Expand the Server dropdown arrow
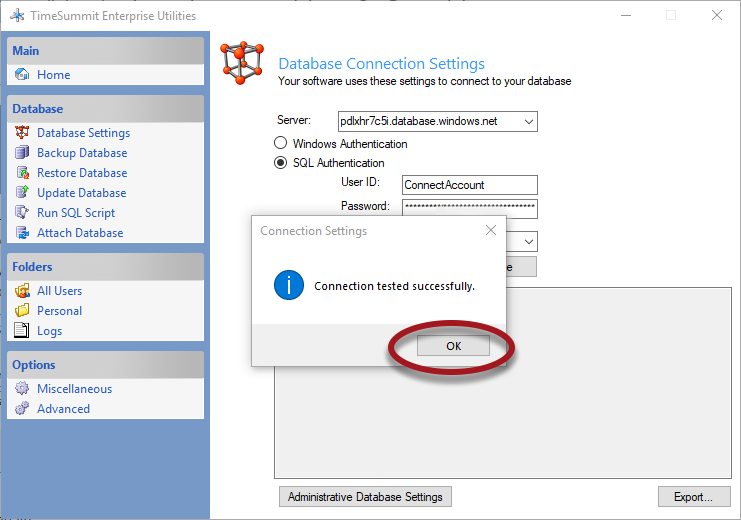The image size is (741, 520). (529, 121)
